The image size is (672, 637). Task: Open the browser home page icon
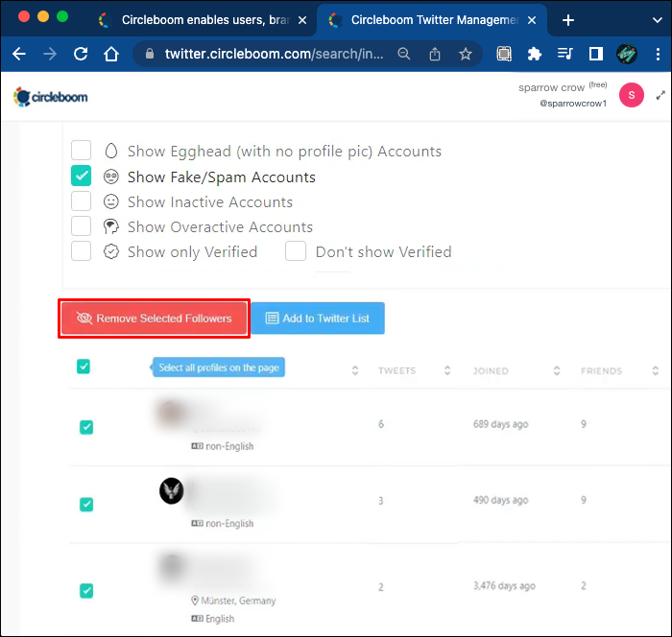tap(111, 54)
